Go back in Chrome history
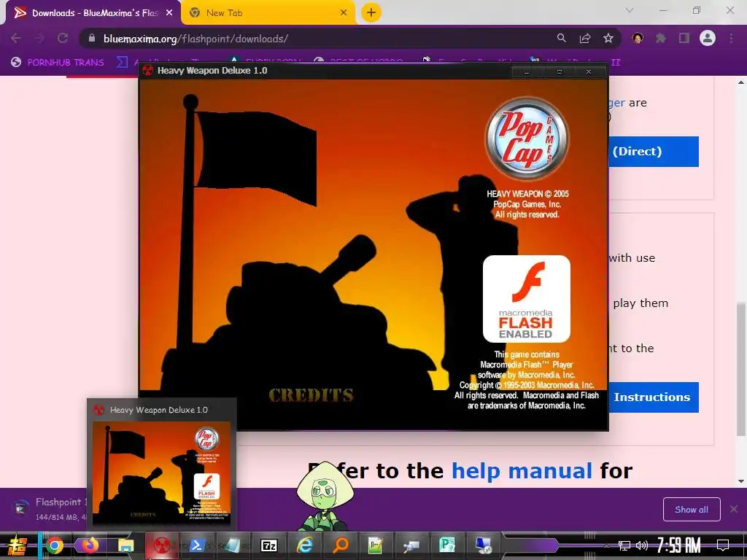 tap(16, 38)
